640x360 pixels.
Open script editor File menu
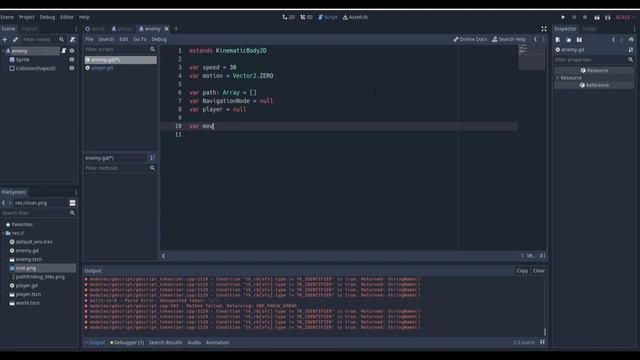(x=89, y=39)
